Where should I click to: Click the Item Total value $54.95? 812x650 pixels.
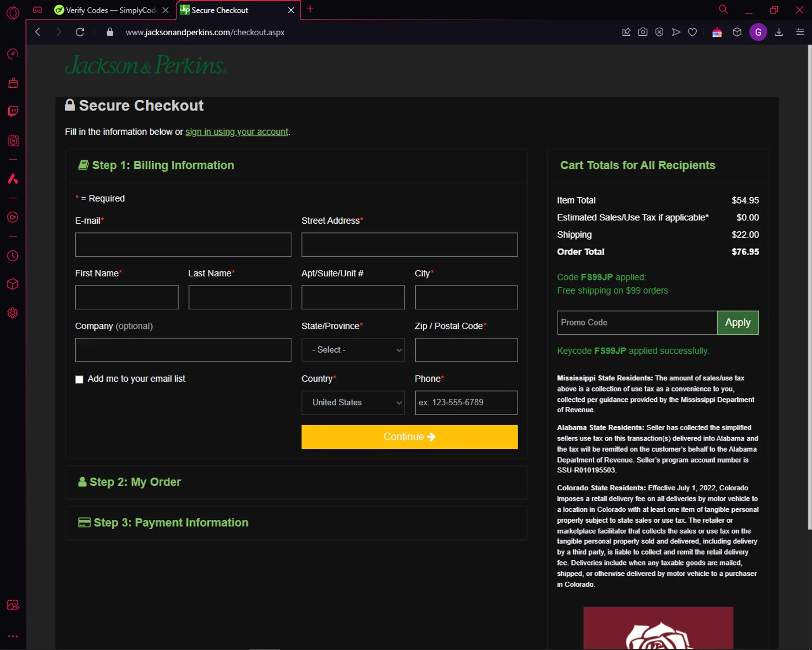[x=745, y=200]
